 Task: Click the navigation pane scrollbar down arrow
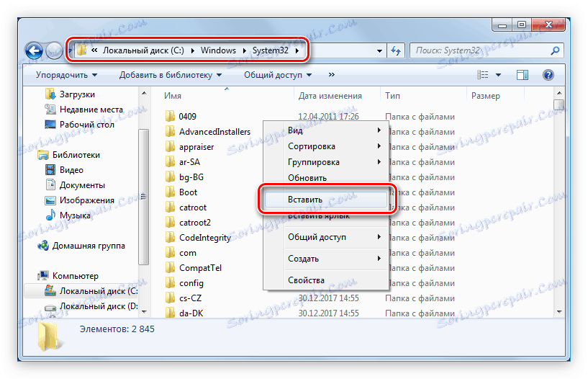(x=144, y=312)
